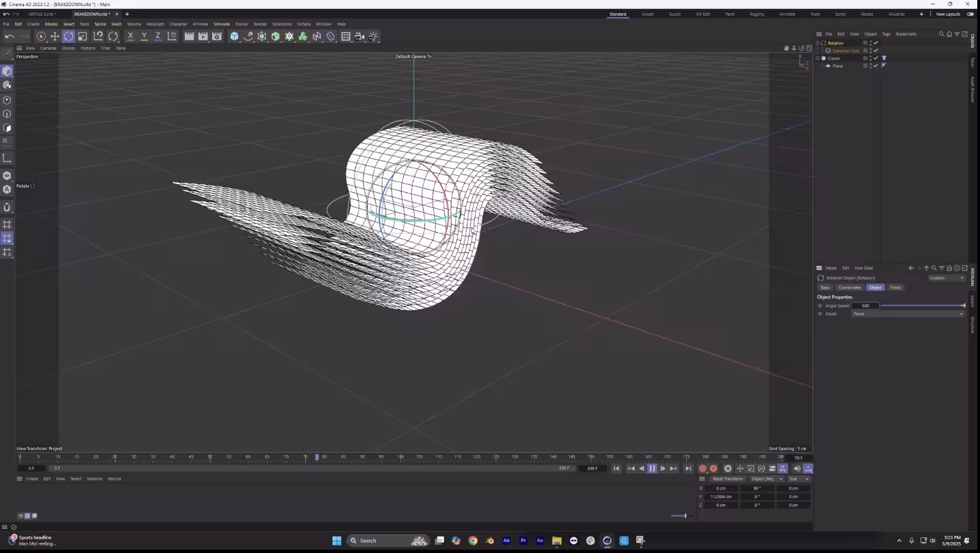Click the Angle Speed slider
980x553 pixels.
point(922,306)
